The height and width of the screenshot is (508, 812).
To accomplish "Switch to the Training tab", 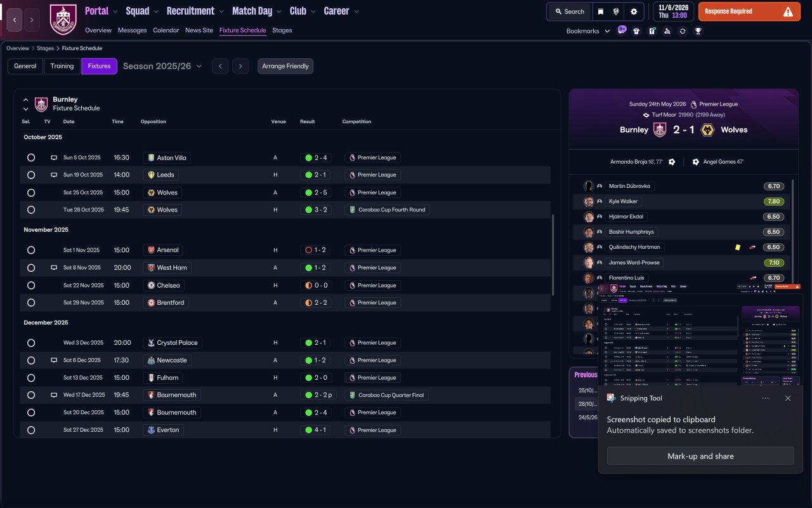I will pos(62,66).
